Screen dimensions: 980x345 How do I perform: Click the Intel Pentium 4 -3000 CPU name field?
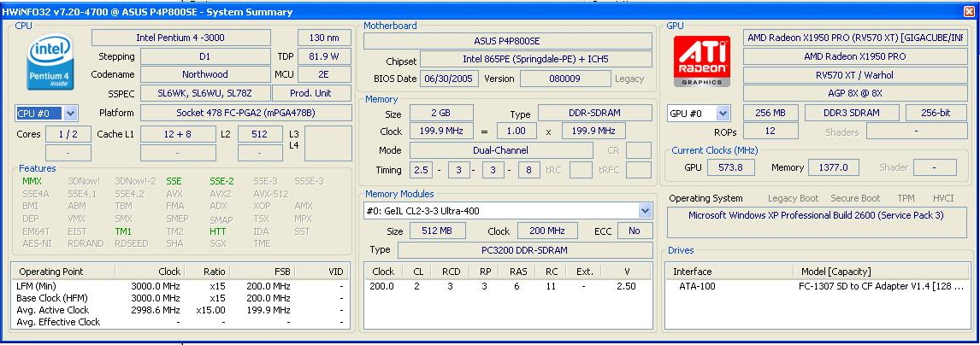(180, 38)
